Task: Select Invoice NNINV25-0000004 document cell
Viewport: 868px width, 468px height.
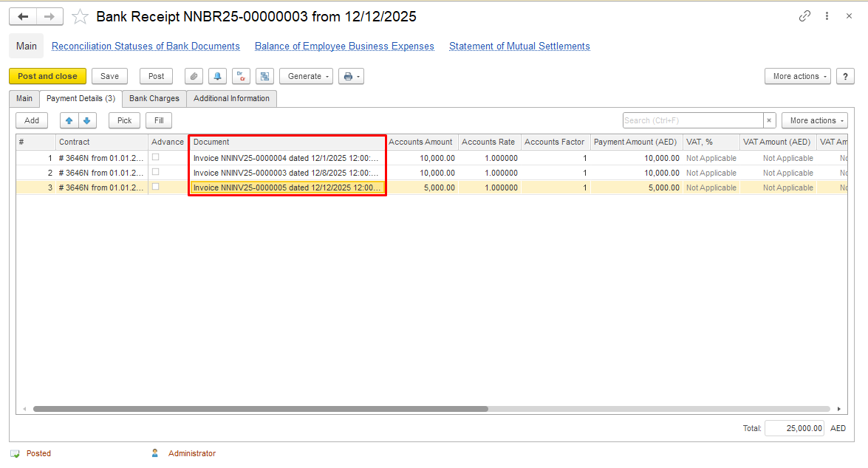Action: coord(287,158)
